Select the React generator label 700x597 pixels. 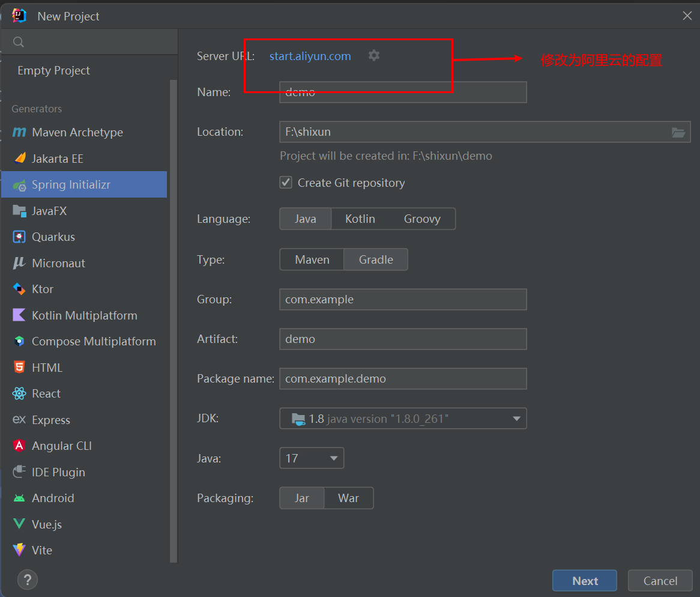(x=46, y=393)
